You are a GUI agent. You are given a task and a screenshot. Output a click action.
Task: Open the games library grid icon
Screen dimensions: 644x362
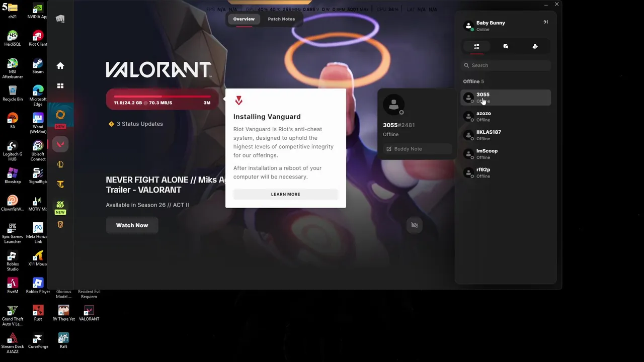(x=60, y=86)
